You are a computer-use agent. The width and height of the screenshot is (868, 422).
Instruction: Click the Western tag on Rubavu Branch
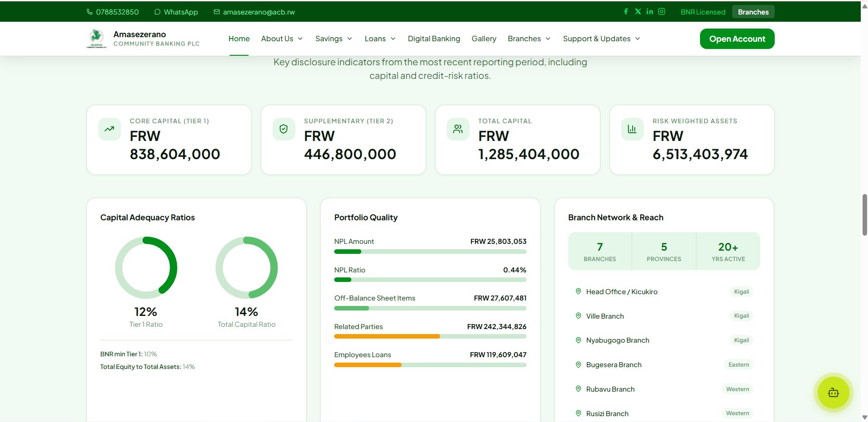pos(738,389)
